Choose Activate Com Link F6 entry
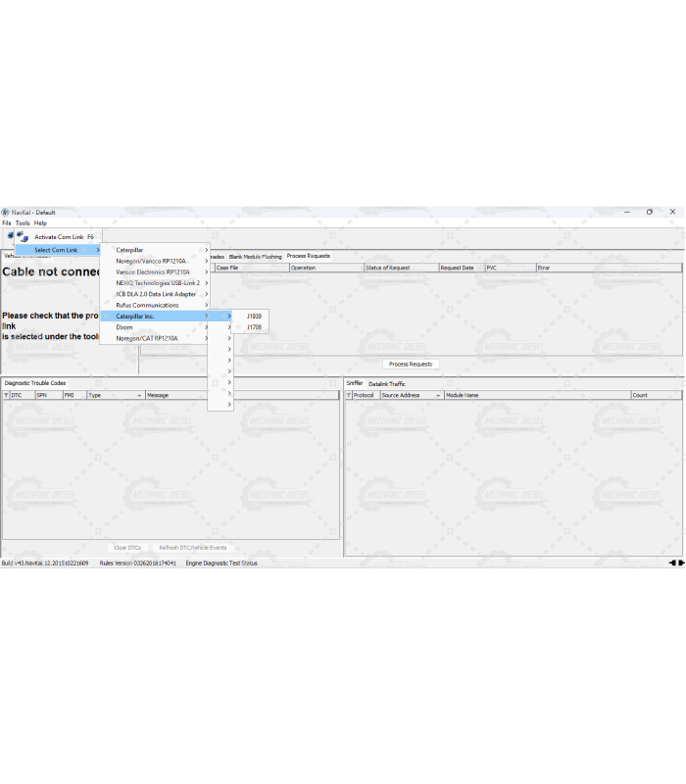This screenshot has height=784, width=686. 64,237
